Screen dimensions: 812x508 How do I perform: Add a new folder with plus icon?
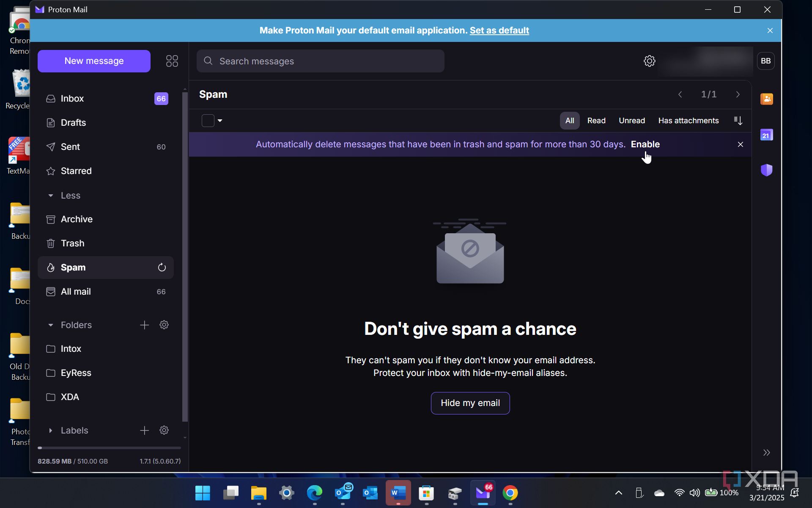click(144, 325)
